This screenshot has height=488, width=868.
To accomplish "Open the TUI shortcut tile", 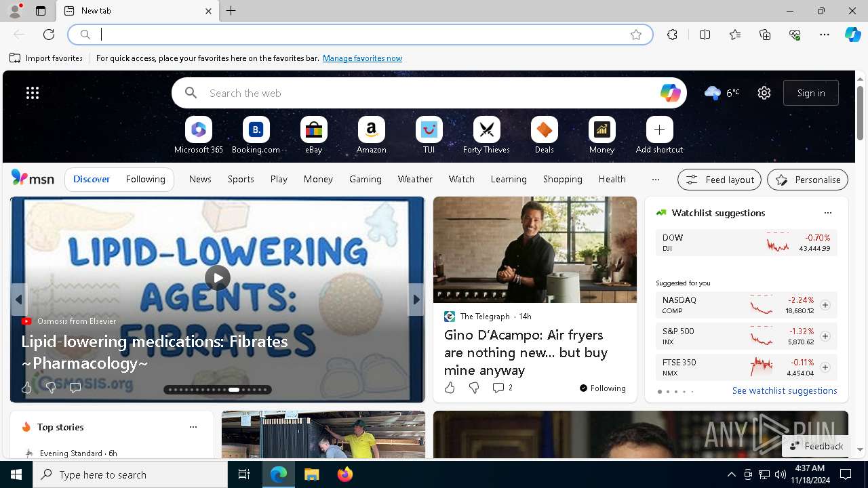I will point(429,136).
